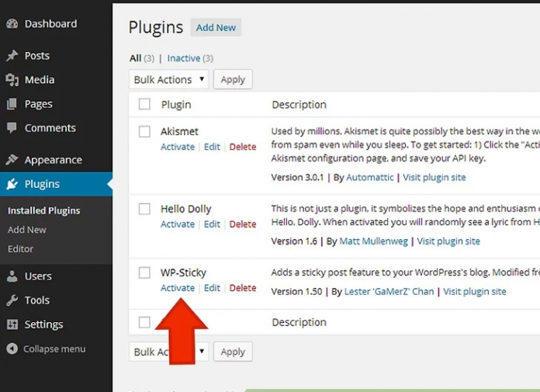
Task: Click the Collapse menu arrow icon
Action: click(x=12, y=349)
